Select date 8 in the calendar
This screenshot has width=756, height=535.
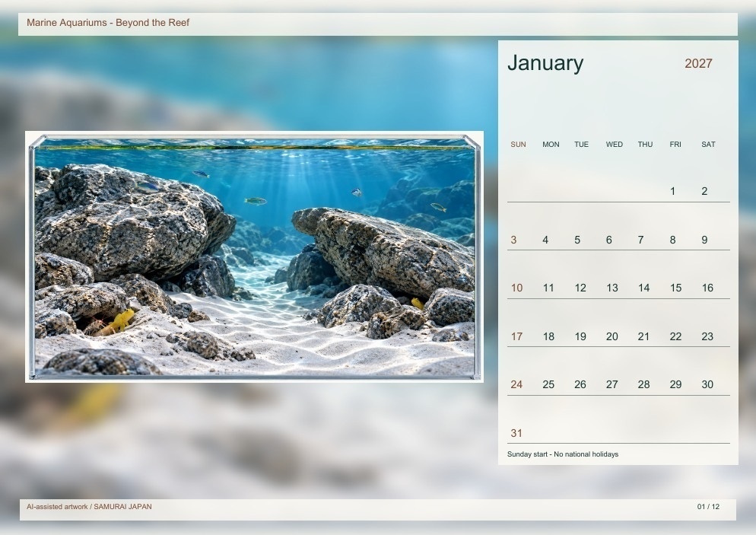(x=672, y=240)
